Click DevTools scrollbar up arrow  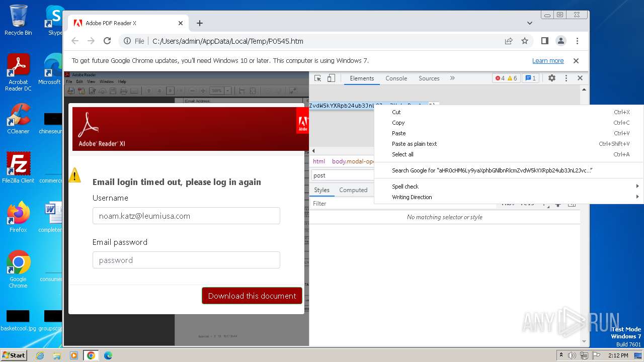[x=584, y=89]
